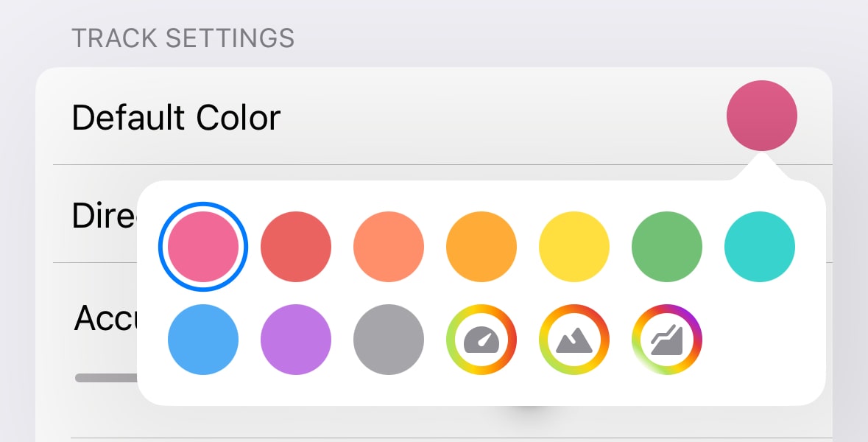Click the Track Settings section header
The width and height of the screenshot is (868, 442).
183,38
